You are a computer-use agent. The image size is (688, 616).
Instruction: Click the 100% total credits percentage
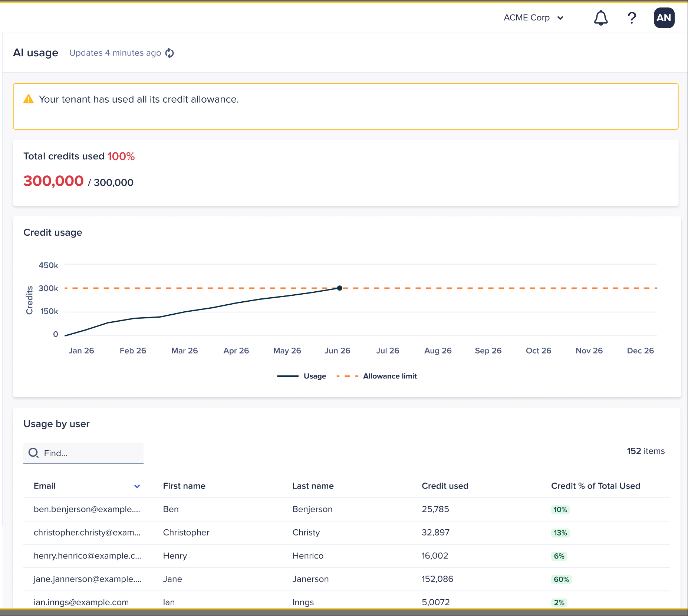tap(121, 156)
